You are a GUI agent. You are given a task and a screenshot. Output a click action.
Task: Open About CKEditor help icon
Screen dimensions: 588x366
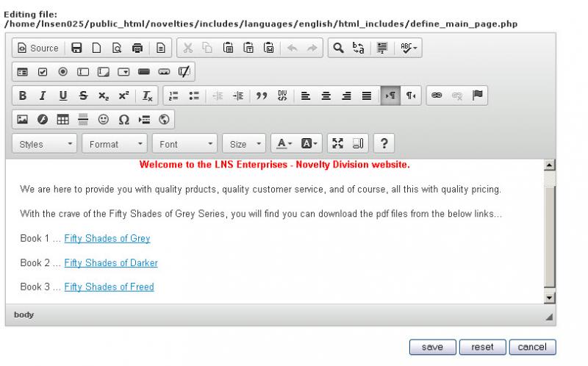[x=384, y=143]
